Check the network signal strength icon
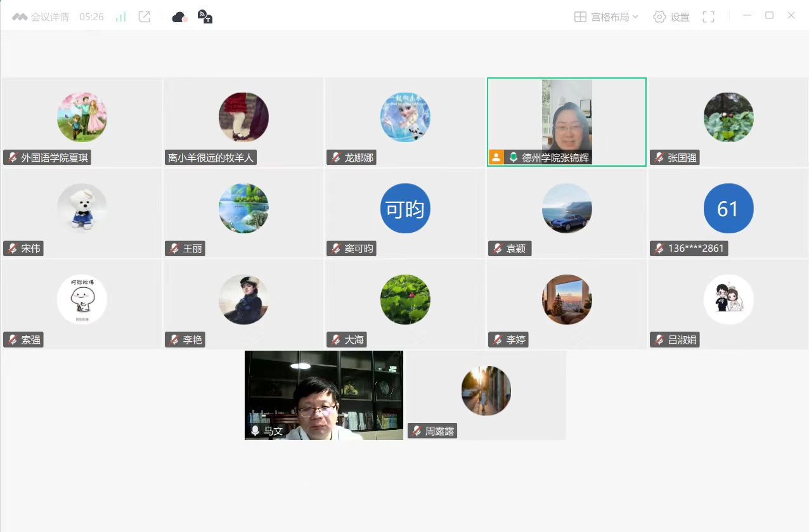This screenshot has width=809, height=532. pos(120,17)
